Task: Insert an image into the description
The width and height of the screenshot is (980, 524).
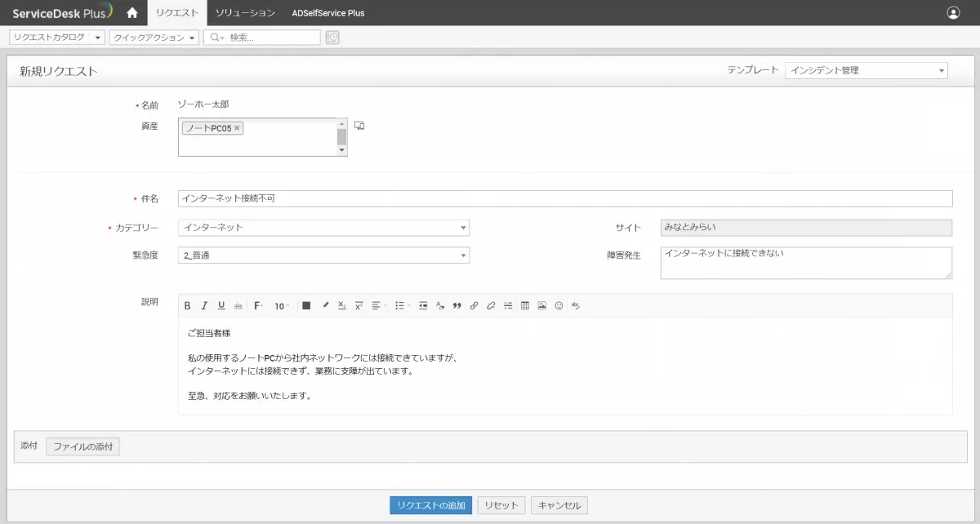Action: pyautogui.click(x=542, y=306)
